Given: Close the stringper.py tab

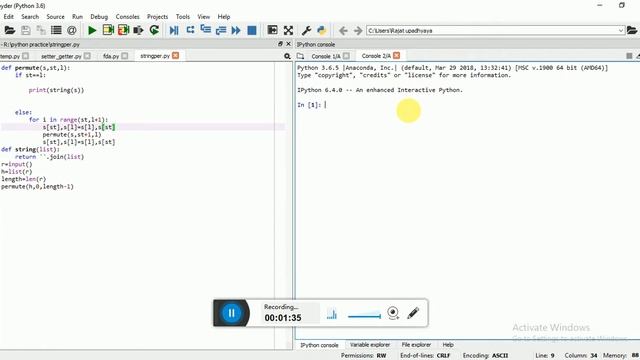Looking at the screenshot, I should pos(176,56).
